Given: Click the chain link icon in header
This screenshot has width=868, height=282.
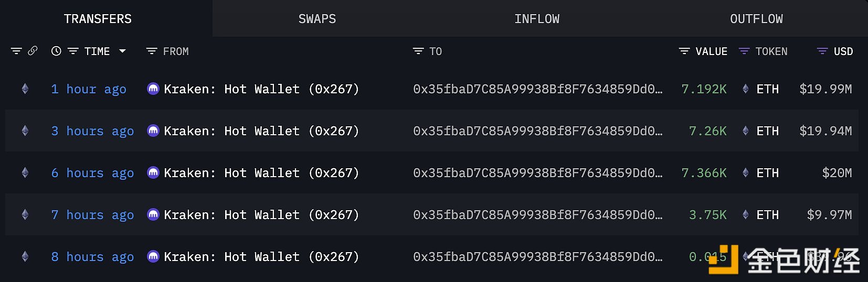Looking at the screenshot, I should tap(33, 51).
